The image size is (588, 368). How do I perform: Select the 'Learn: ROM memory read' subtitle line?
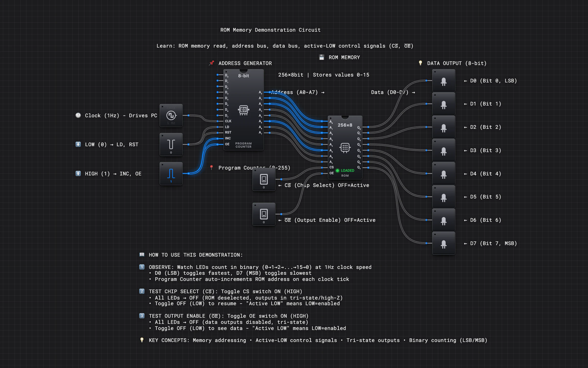coord(285,46)
